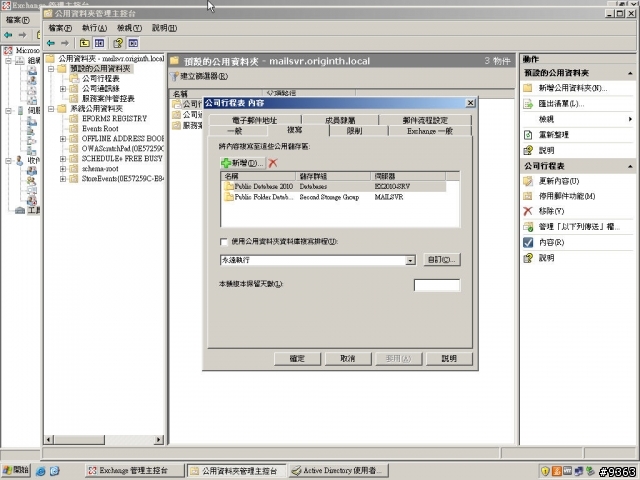Click the 建立篩選器(R) filter icon
The height and width of the screenshot is (480, 640).
coord(174,76)
